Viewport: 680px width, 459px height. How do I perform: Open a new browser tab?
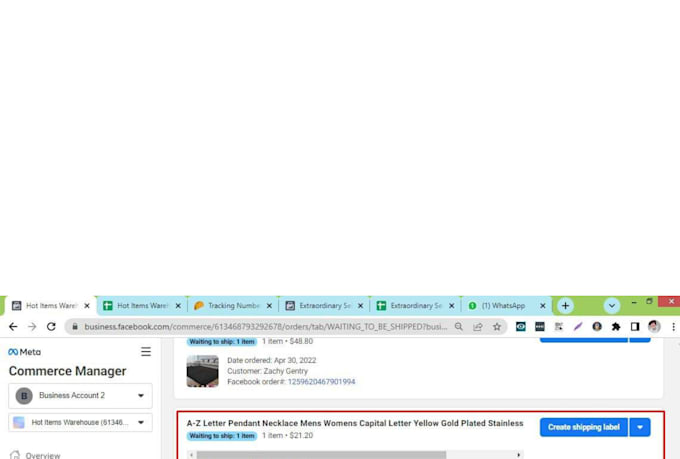[x=565, y=306]
